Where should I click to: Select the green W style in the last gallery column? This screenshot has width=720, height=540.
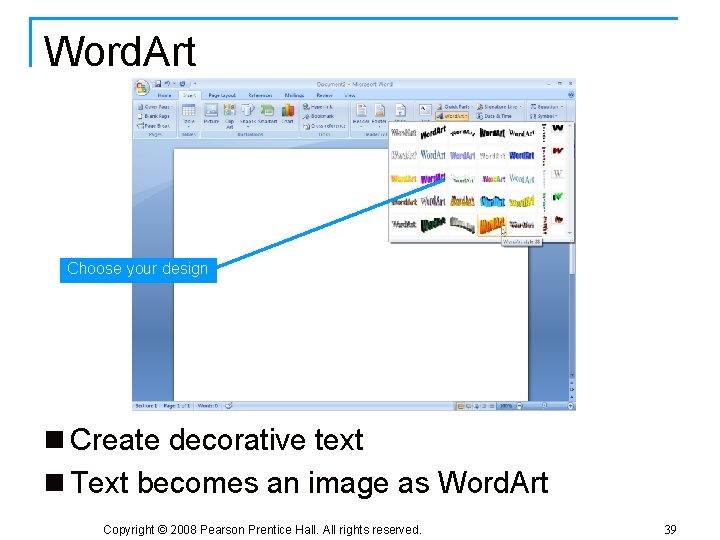coord(557,197)
